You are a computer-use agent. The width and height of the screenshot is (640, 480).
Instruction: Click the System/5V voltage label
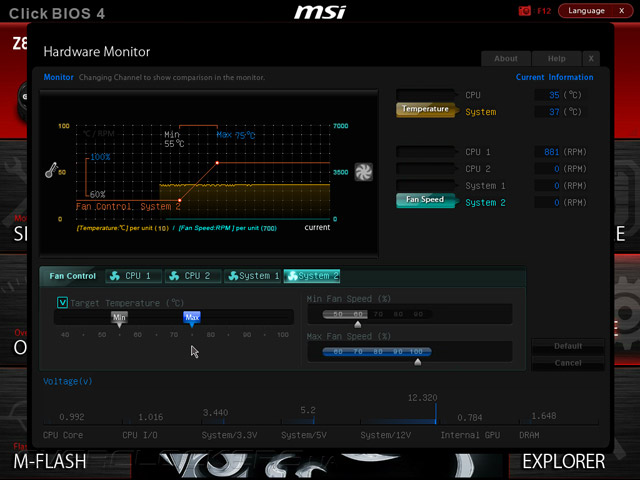point(304,435)
